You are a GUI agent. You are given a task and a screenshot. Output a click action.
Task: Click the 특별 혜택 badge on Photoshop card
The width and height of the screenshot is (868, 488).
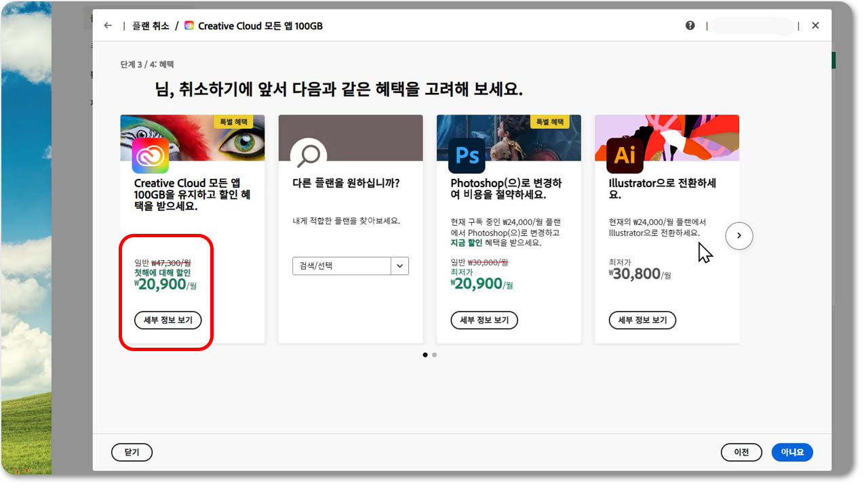tap(549, 122)
